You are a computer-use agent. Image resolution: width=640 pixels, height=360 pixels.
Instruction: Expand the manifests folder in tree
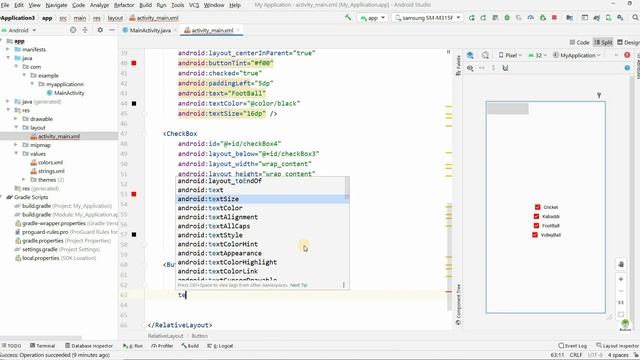pyautogui.click(x=8, y=49)
